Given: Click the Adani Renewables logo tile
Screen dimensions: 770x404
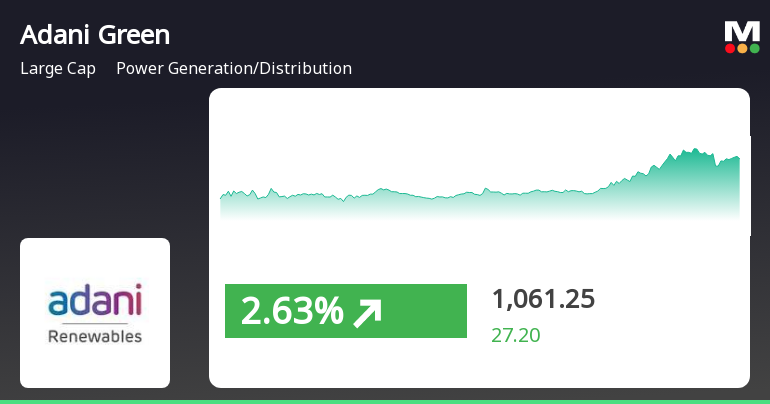Looking at the screenshot, I should 95,313.
